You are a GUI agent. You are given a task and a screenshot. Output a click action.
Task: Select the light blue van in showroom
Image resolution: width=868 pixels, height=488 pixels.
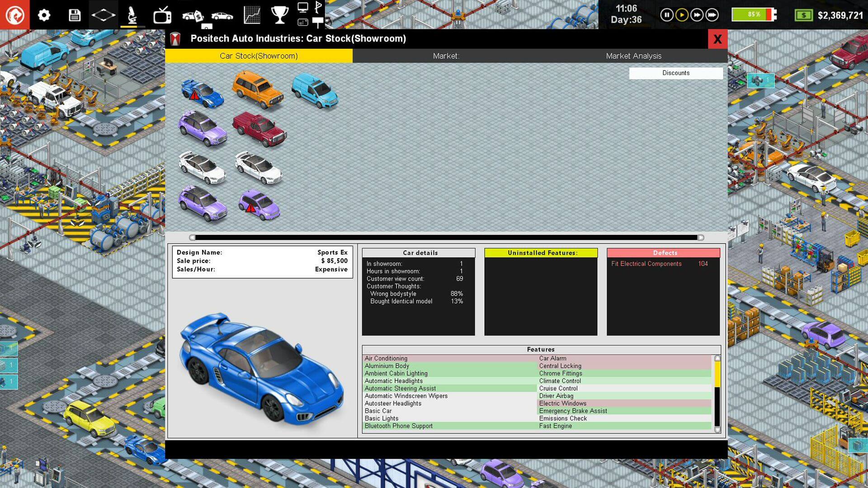pyautogui.click(x=314, y=90)
